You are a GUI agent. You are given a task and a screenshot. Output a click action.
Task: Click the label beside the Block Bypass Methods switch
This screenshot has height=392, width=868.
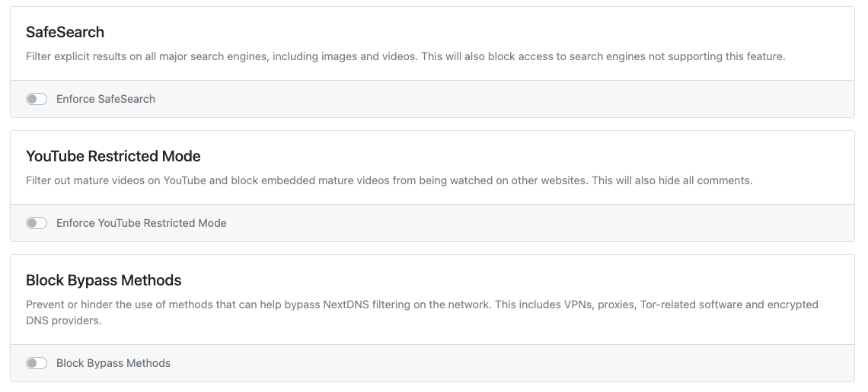point(113,363)
